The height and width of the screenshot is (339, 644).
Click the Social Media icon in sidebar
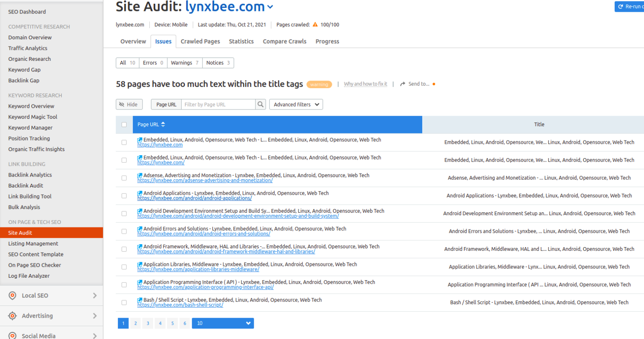tap(13, 335)
